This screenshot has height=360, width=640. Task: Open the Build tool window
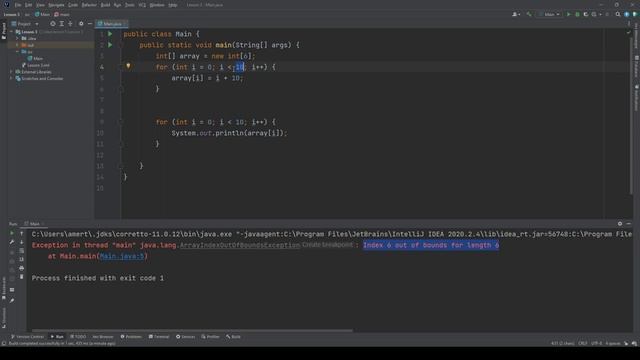[233, 337]
